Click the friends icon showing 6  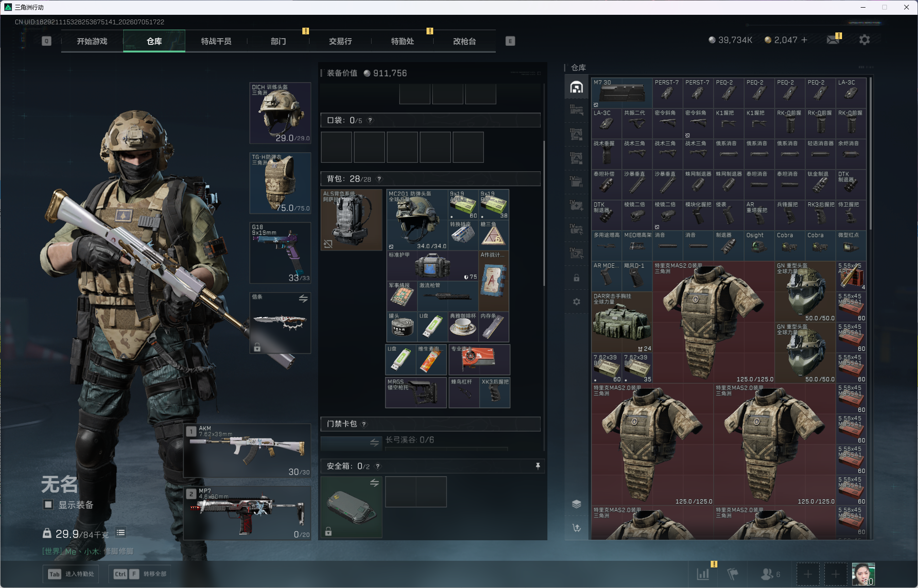770,574
